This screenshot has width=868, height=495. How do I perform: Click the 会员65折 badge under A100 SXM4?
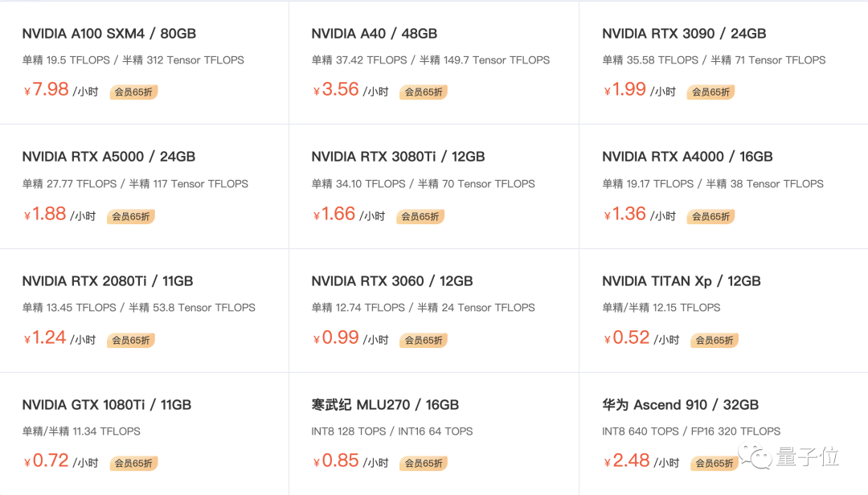click(x=133, y=92)
